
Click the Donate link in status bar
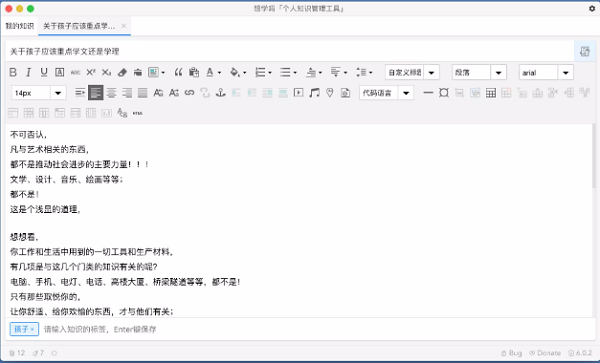[545, 353]
